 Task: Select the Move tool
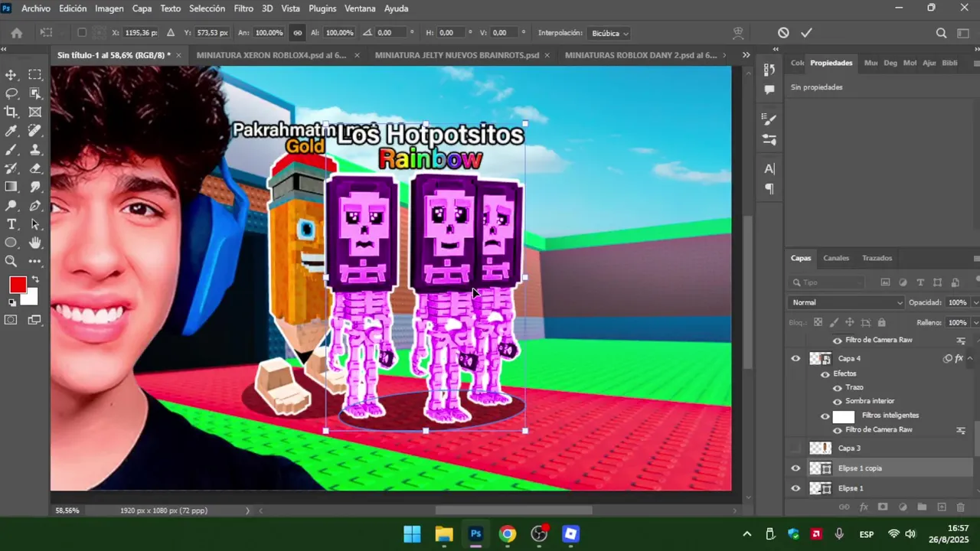click(11, 75)
